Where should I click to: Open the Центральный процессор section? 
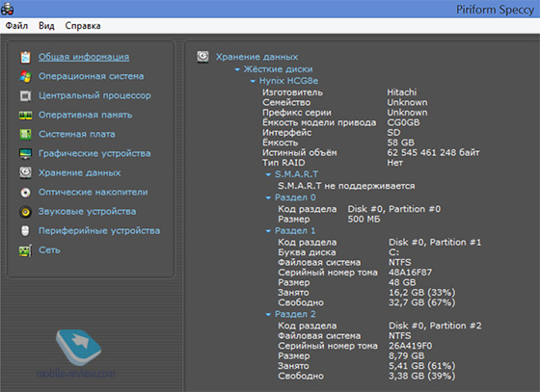94,95
